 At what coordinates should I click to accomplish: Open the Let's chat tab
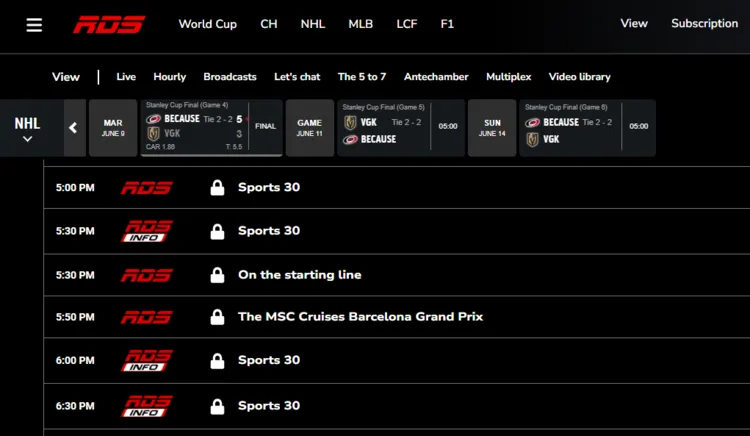[x=297, y=76]
